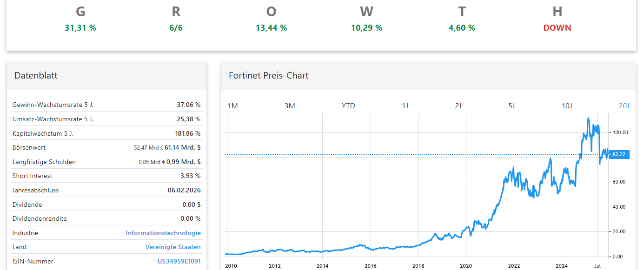Click the current price label 82.22
The height and width of the screenshot is (270, 644).
click(x=619, y=154)
